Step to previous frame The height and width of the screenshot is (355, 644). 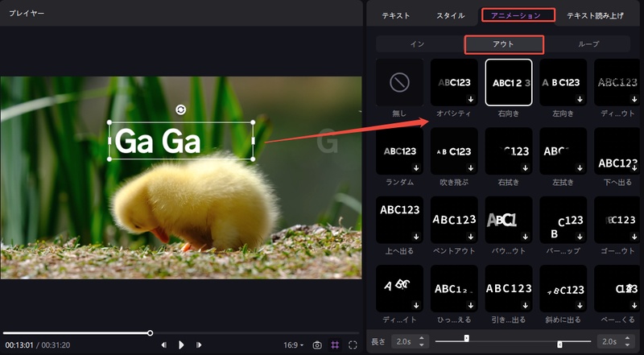[164, 345]
